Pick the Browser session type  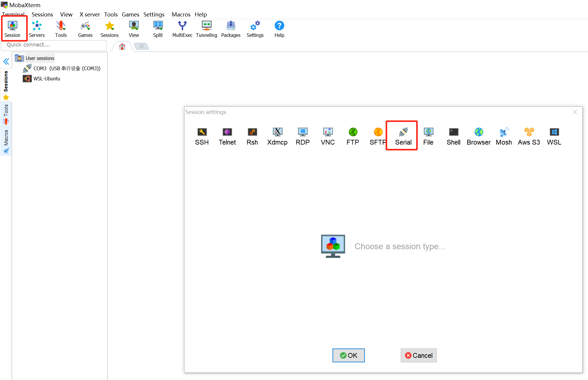[479, 136]
